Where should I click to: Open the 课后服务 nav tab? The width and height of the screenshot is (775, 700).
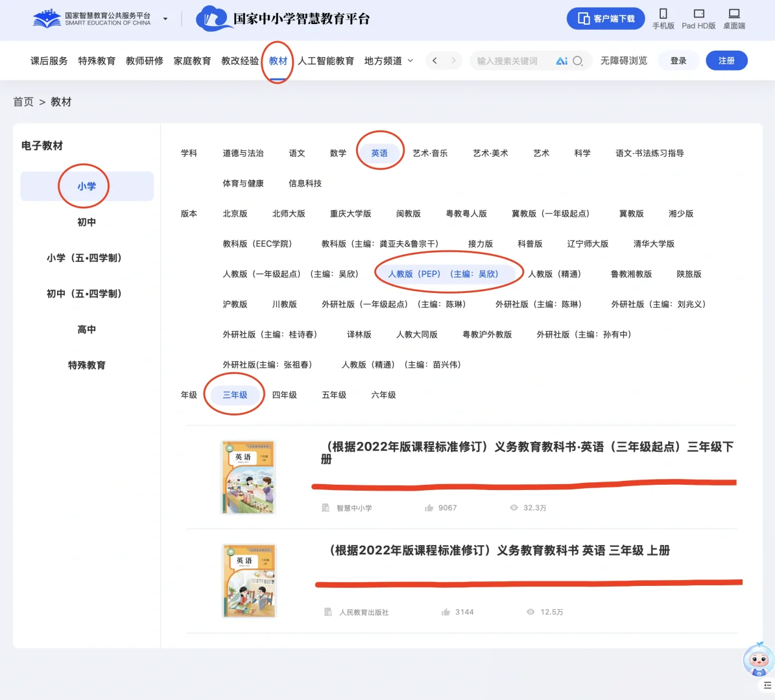coord(49,61)
